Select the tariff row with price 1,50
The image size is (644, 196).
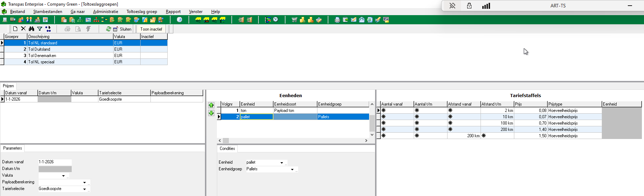511,136
